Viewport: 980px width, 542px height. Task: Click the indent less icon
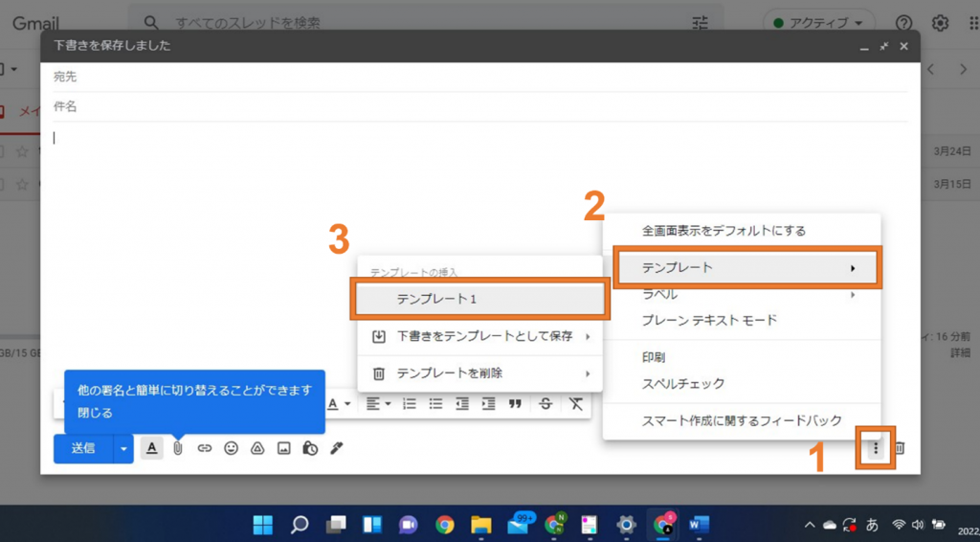[462, 404]
